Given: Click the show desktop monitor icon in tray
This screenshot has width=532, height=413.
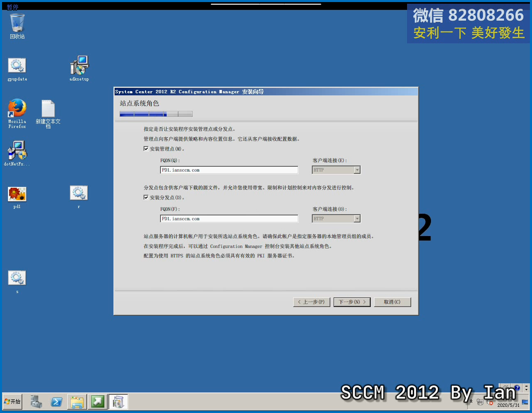Looking at the screenshot, I should click(x=525, y=402).
